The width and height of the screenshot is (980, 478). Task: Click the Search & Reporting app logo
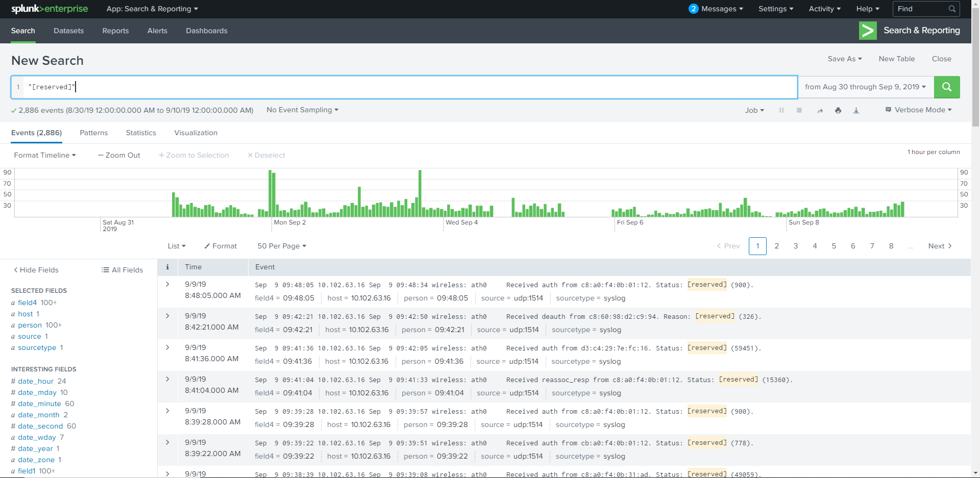(868, 31)
